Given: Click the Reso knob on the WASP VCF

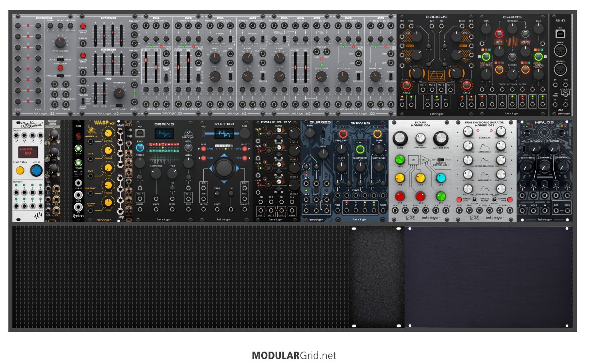Looking at the screenshot, I should tap(108, 186).
